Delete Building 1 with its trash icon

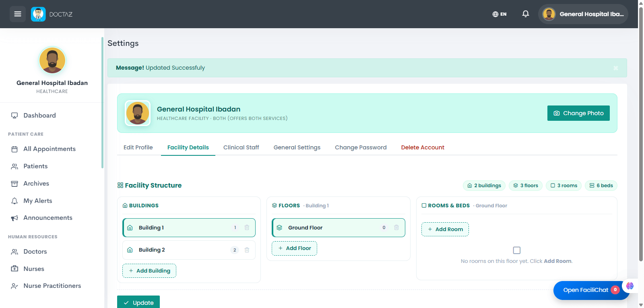coord(247,227)
